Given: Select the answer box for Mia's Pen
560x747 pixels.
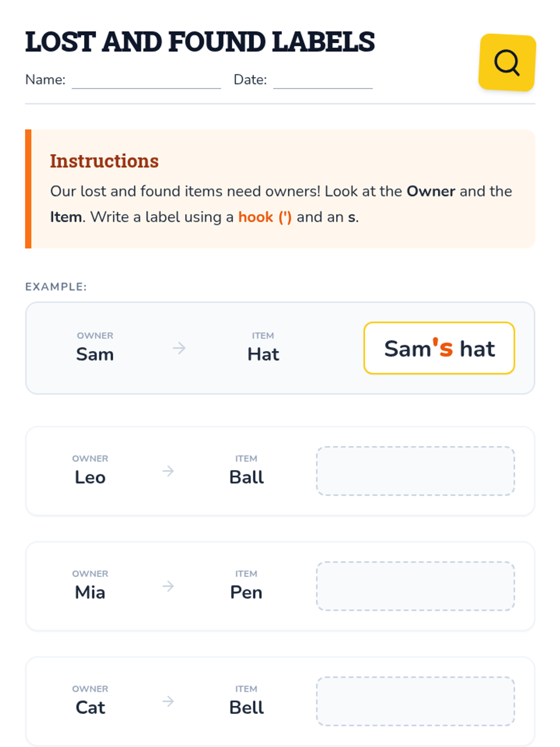Looking at the screenshot, I should (415, 586).
